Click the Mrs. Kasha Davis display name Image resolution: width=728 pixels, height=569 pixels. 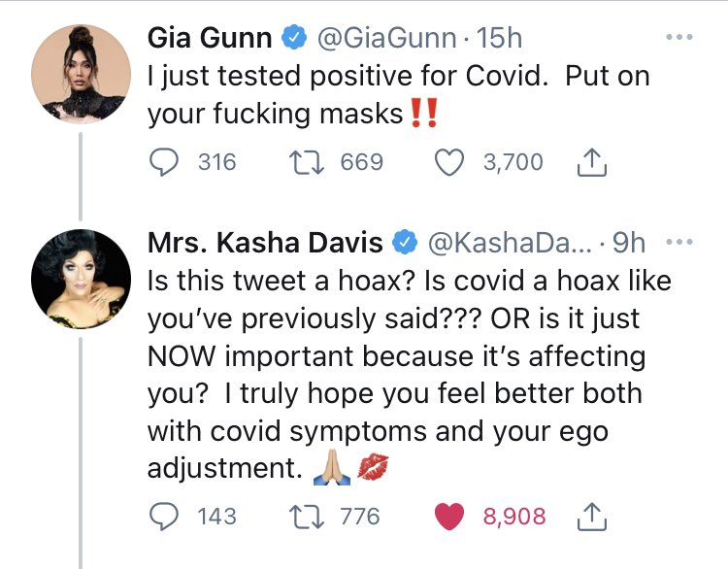point(265,243)
